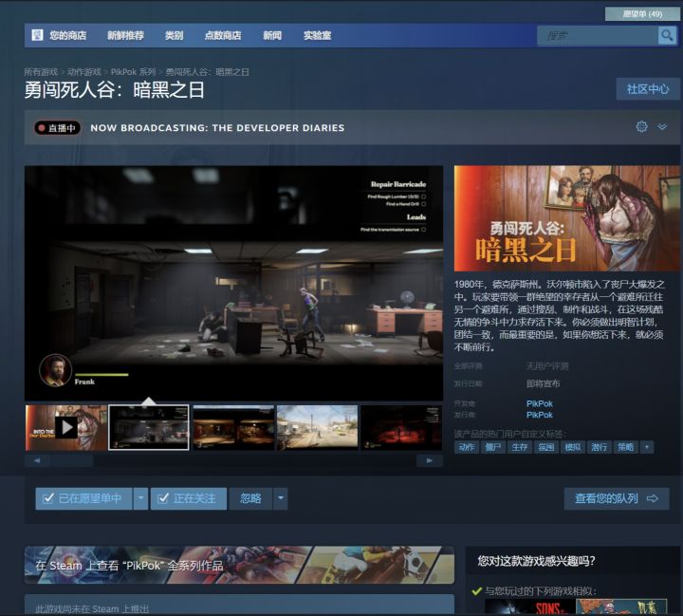
Task: Collapse the broadcast banner with double chevron
Action: point(662,127)
